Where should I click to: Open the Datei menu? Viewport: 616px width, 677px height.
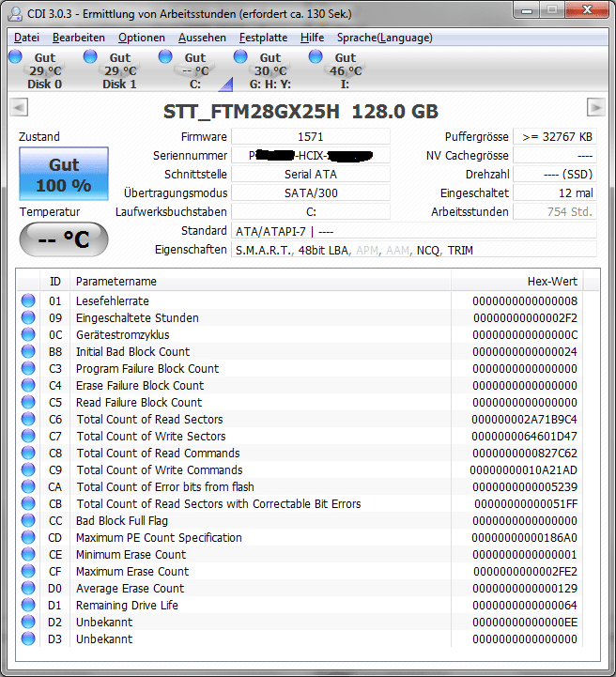click(26, 38)
